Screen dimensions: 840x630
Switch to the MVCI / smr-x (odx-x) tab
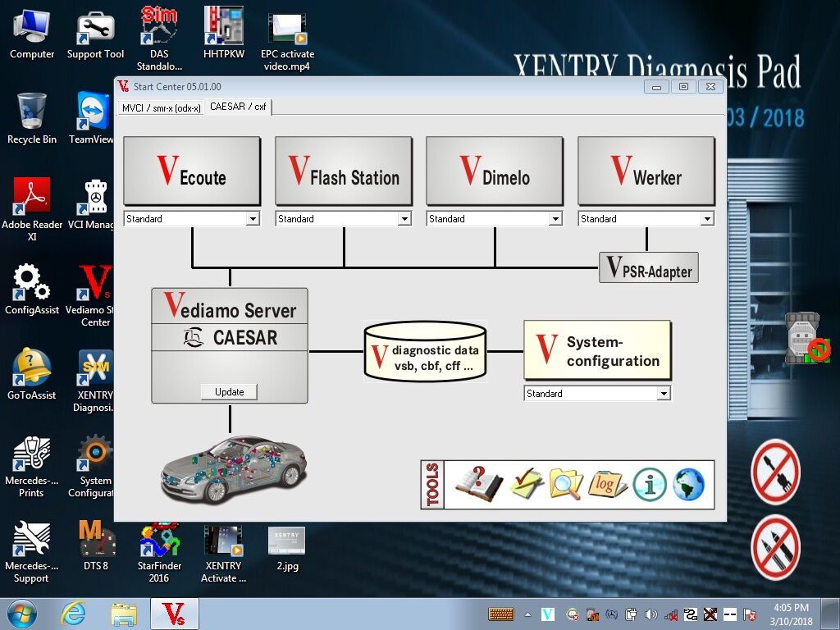(162, 107)
